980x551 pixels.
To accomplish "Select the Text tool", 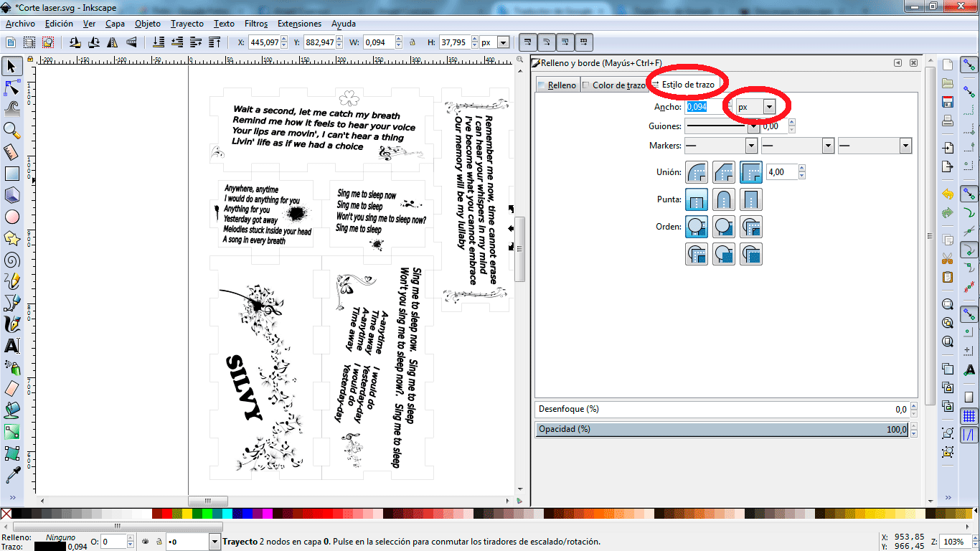I will click(11, 346).
